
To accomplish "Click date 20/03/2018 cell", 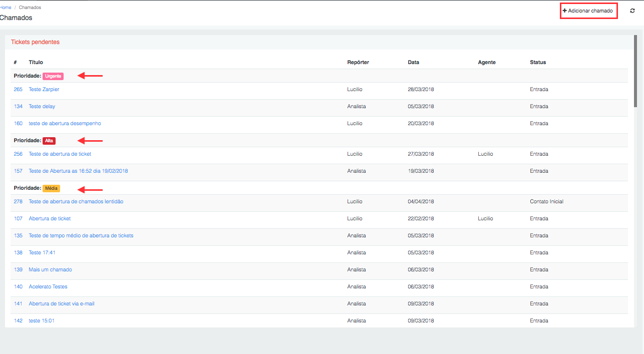I will tap(421, 123).
